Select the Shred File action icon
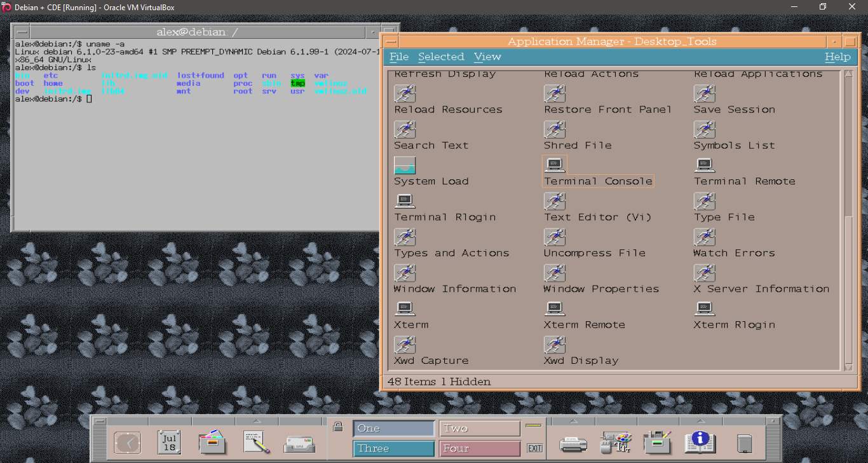 click(x=555, y=130)
